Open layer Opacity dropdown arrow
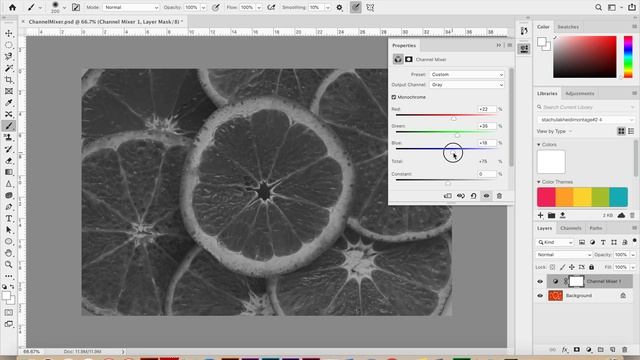640x360 pixels. [x=633, y=255]
